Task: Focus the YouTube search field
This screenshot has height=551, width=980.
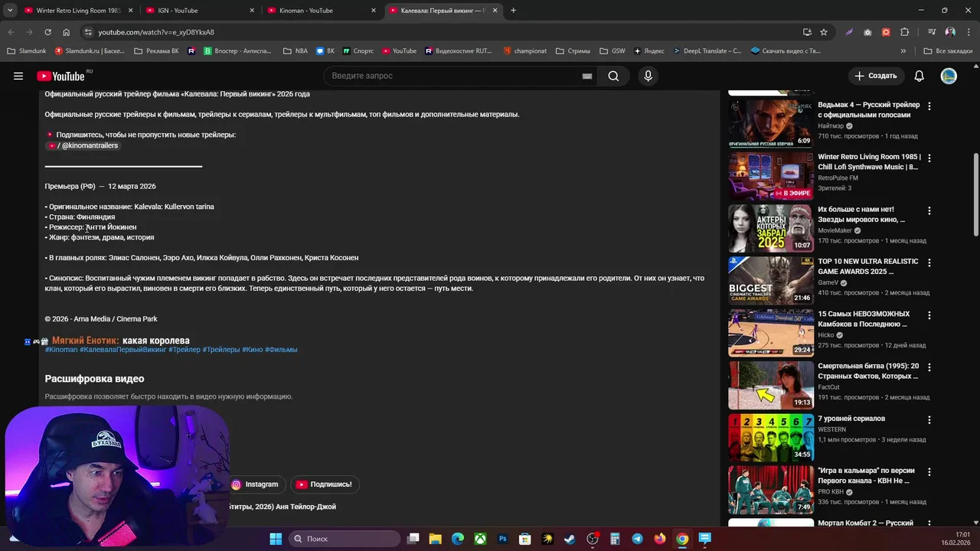Action: point(452,76)
